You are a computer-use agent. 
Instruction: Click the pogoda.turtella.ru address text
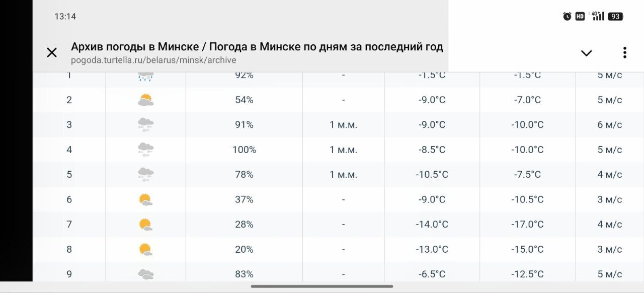click(x=153, y=60)
